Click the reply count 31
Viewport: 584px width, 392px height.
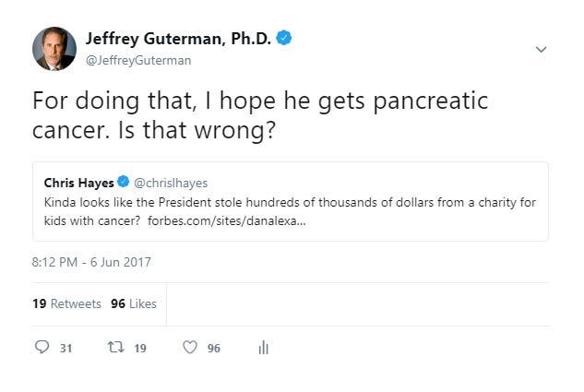pos(66,348)
